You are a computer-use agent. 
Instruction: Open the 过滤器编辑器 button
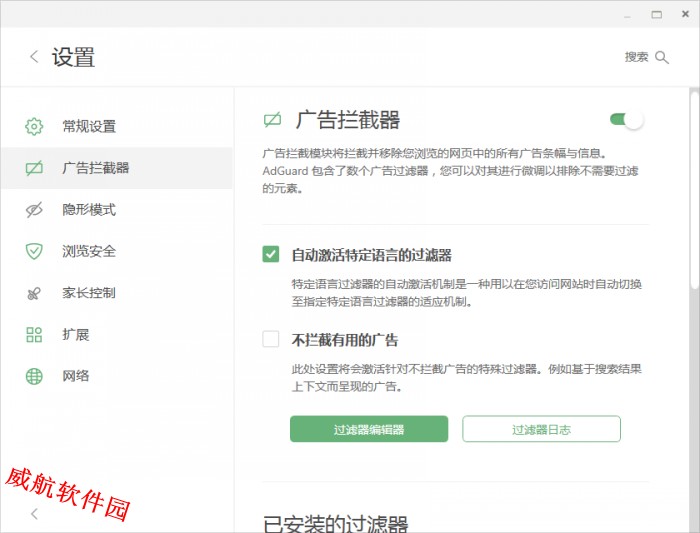(369, 429)
